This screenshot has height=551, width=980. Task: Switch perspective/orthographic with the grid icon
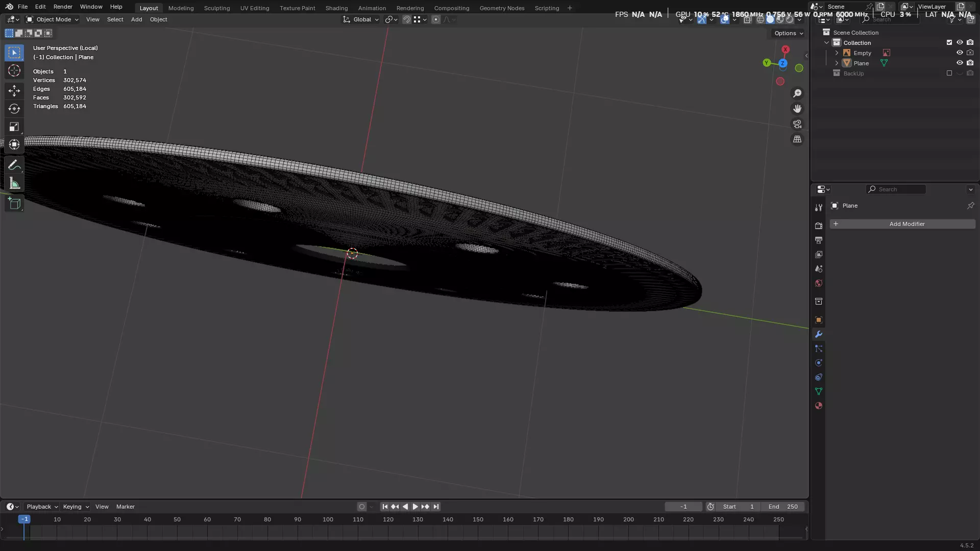797,139
